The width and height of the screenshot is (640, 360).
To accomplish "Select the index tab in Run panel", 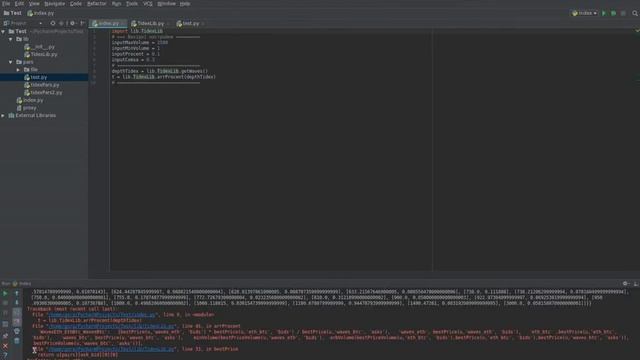I will point(22,283).
